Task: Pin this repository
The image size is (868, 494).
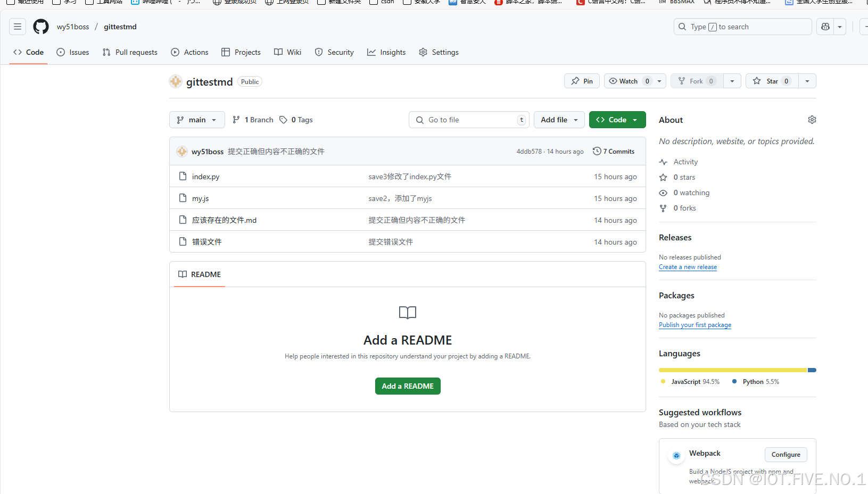Action: pyautogui.click(x=582, y=81)
